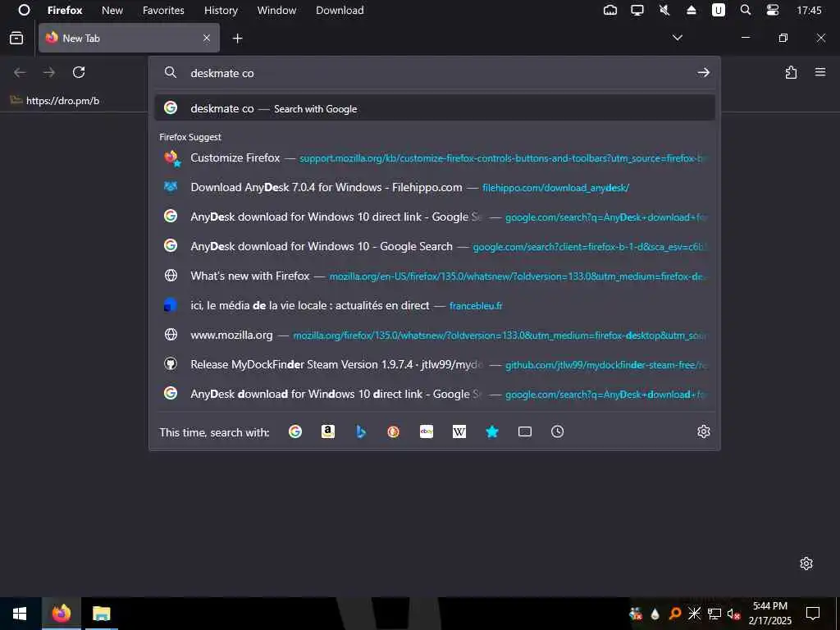Screen dimensions: 840x630
Task: Search open tabs with the tab icon
Action: tap(525, 431)
